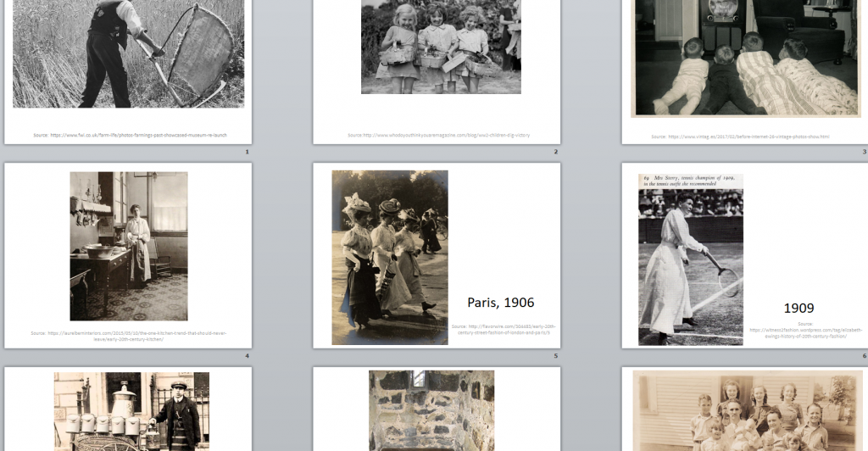This screenshot has height=451, width=868.
Task: Select the early kitchen photo on slide 4
Action: point(129,246)
